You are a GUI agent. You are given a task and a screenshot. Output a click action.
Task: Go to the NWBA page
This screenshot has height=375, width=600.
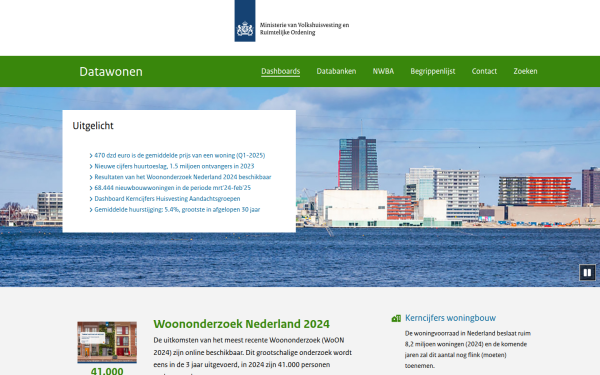(383, 71)
